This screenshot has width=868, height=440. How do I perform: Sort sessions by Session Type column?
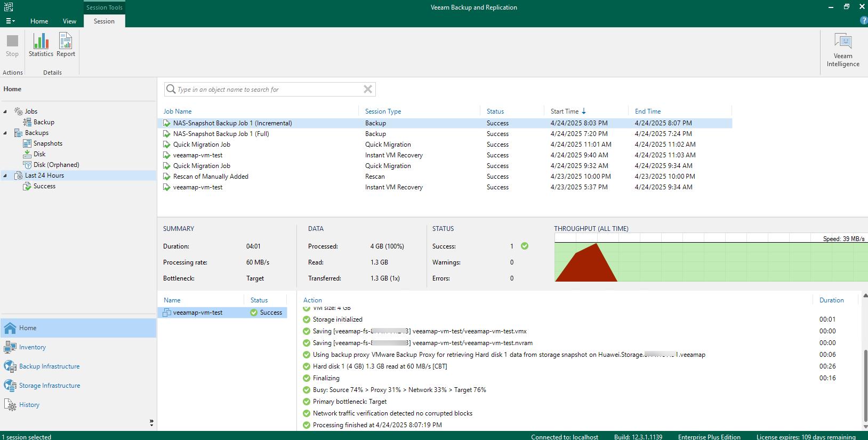click(x=383, y=111)
